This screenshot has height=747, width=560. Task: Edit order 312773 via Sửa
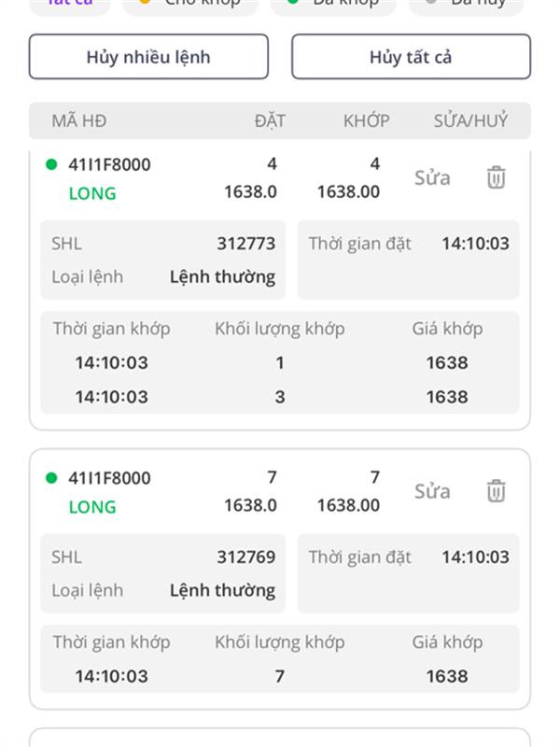(432, 178)
